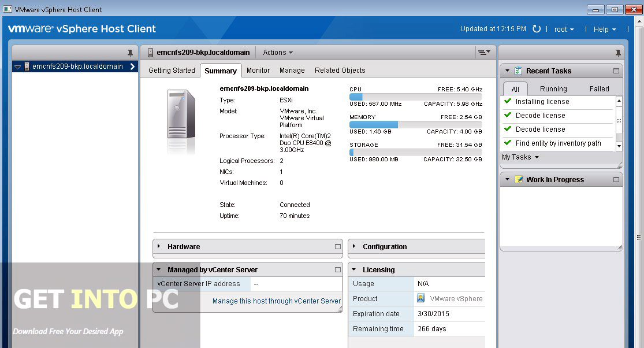Collapse the Licensing section
Image resolution: width=644 pixels, height=348 pixels.
click(353, 269)
